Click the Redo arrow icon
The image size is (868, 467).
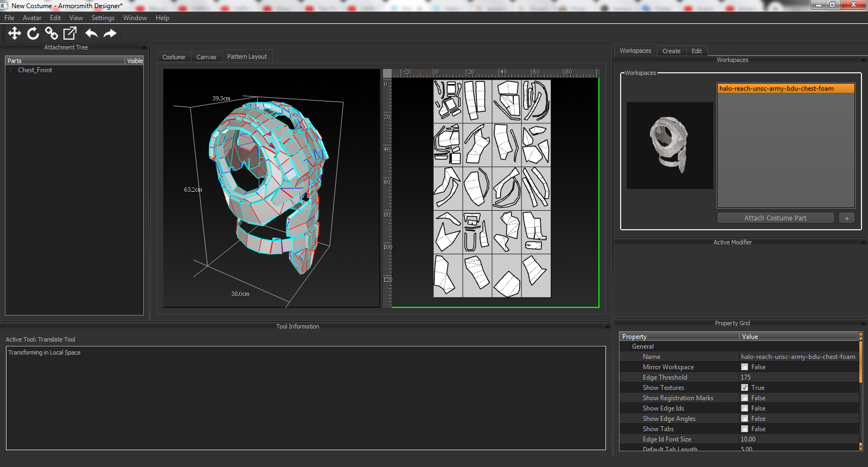(x=110, y=34)
